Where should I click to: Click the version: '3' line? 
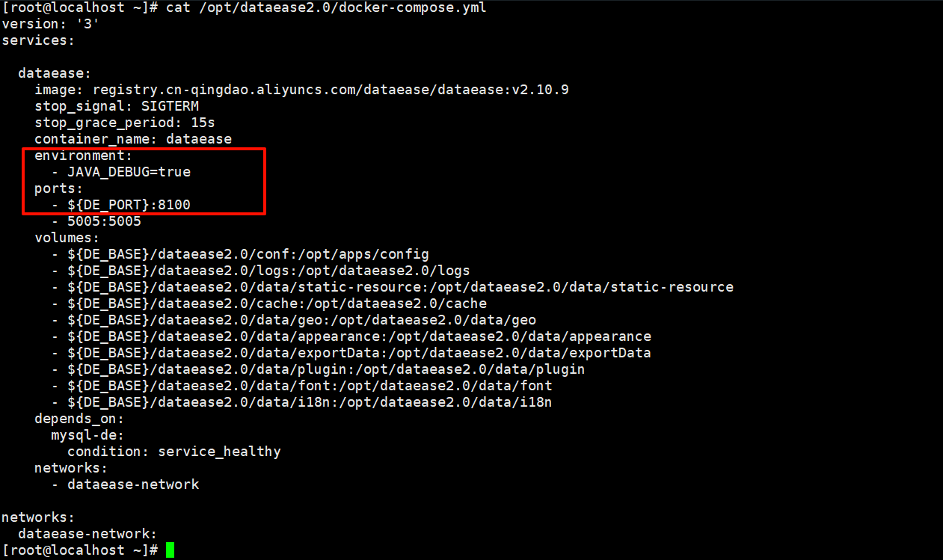pos(51,24)
